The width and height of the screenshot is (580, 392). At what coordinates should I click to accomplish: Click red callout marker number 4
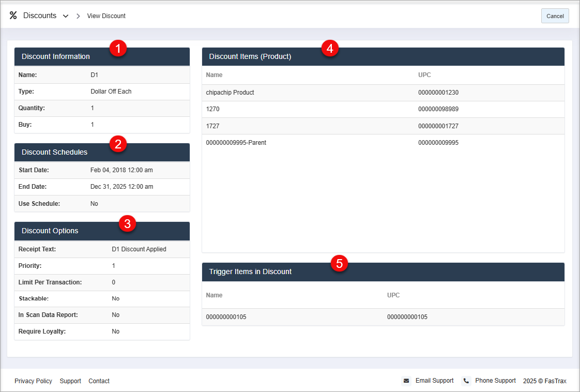click(x=330, y=49)
